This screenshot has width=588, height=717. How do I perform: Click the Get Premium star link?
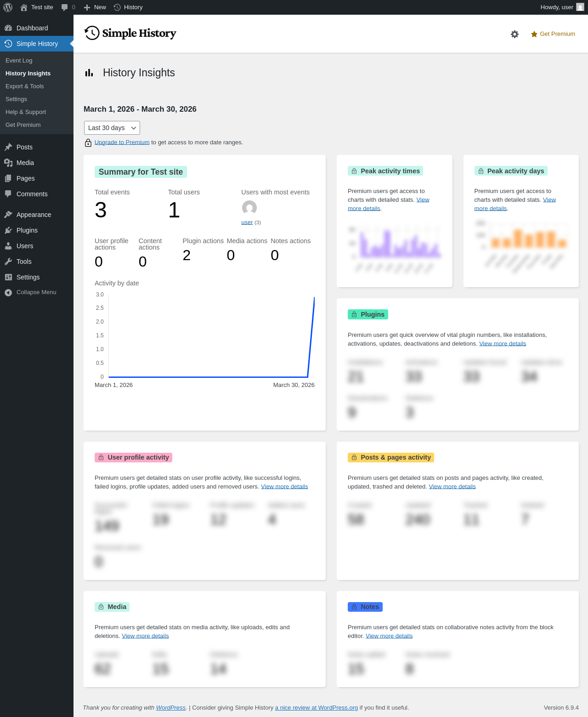pos(553,34)
